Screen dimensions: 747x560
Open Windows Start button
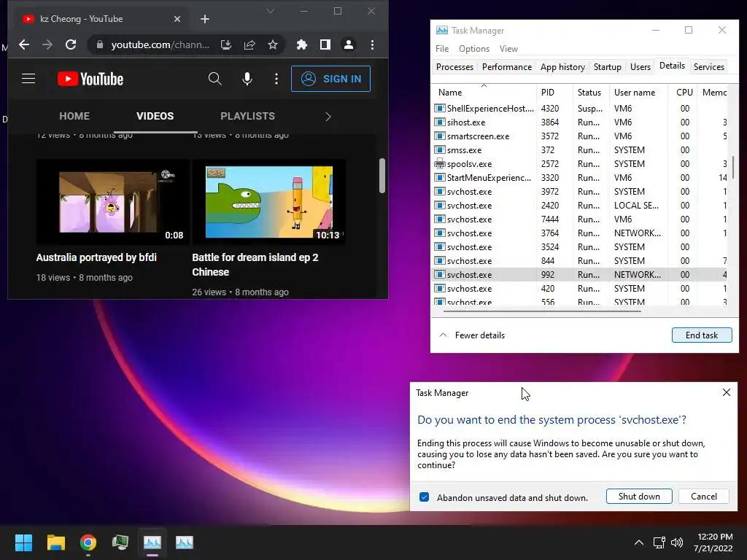coord(23,542)
